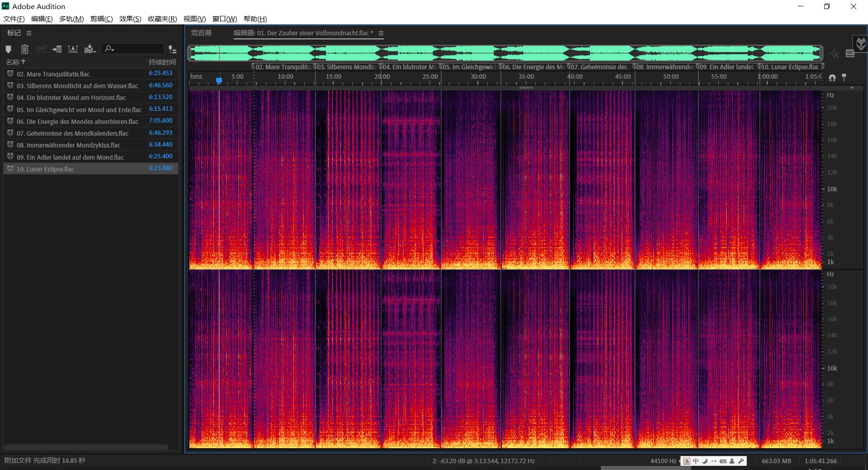Open IME settings wrench icon
Screen dimensions: 868x470
(741, 461)
